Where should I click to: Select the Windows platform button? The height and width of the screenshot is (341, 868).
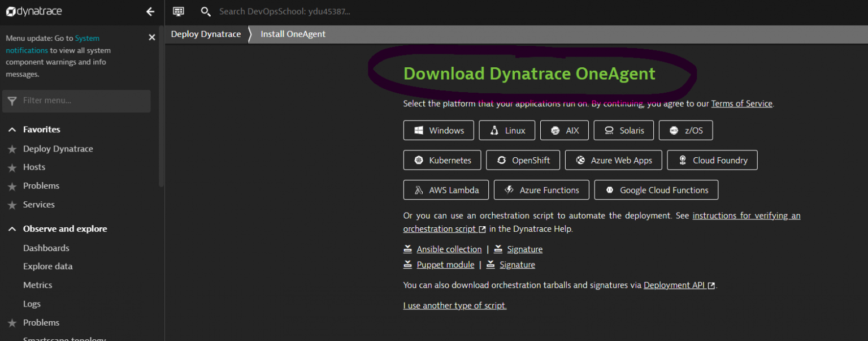coord(438,130)
